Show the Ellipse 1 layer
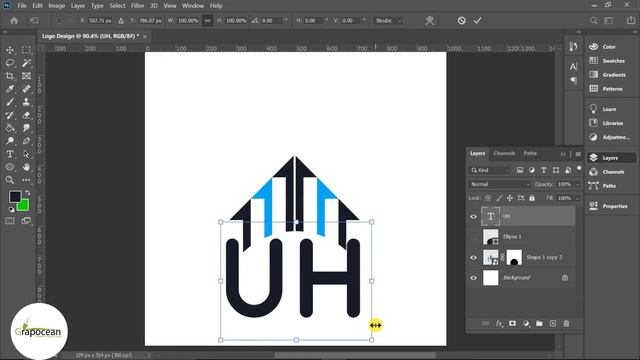The height and width of the screenshot is (360, 640). point(473,237)
